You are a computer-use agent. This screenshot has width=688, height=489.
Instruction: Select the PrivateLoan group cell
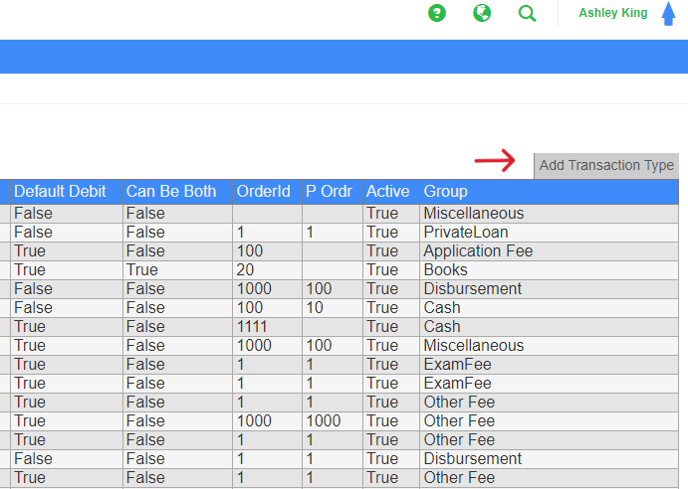coord(465,232)
